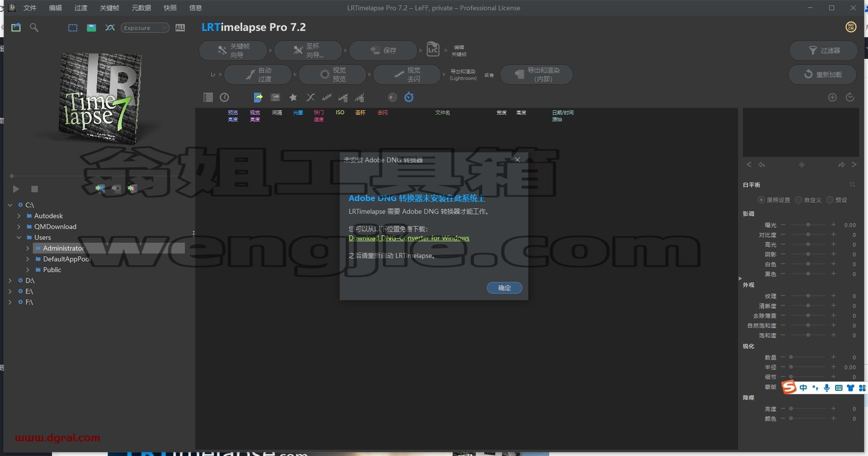The image size is (868, 456).
Task: Select the dashed rectangle crop icon
Action: 73,28
